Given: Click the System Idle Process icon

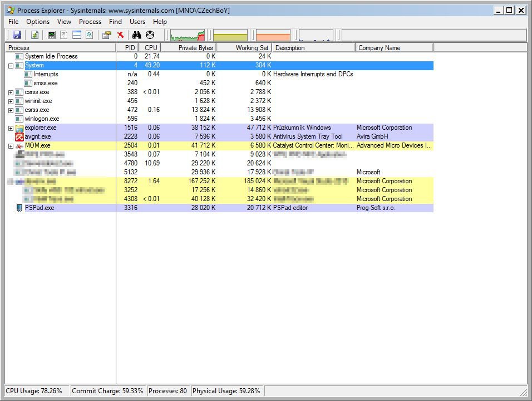Looking at the screenshot, I should 19,56.
